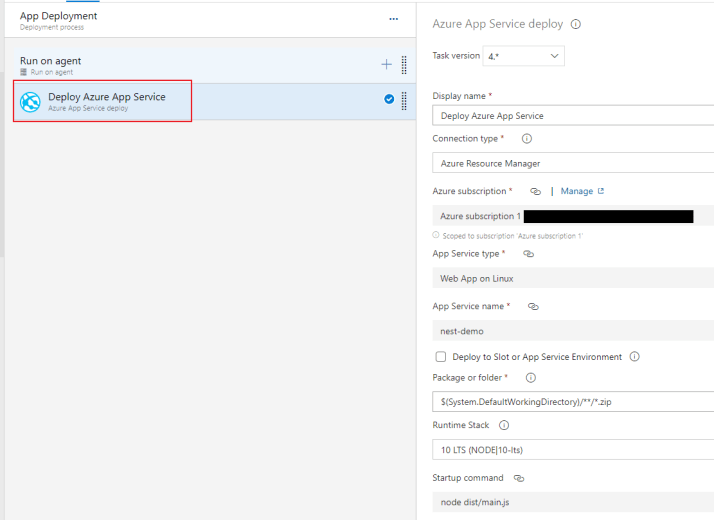The image size is (714, 520).
Task: Enable Deploy to Slot or App Service Environment
Action: click(441, 357)
